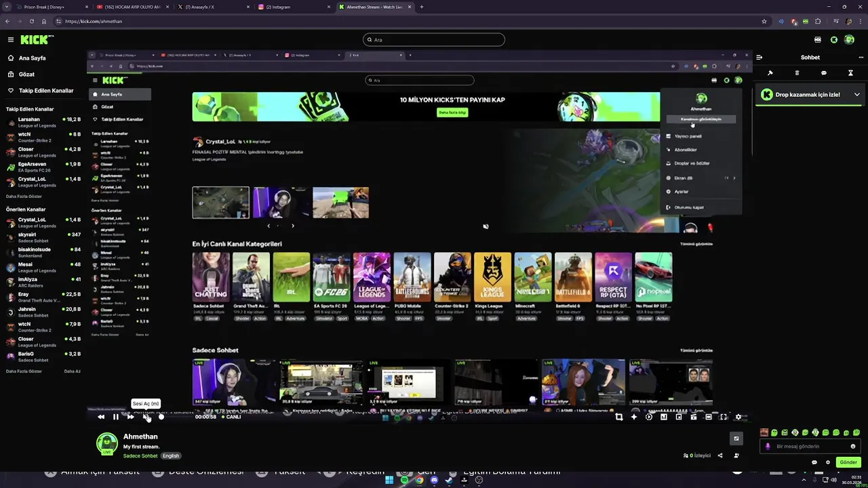Reload the page in browser

pos(31,21)
